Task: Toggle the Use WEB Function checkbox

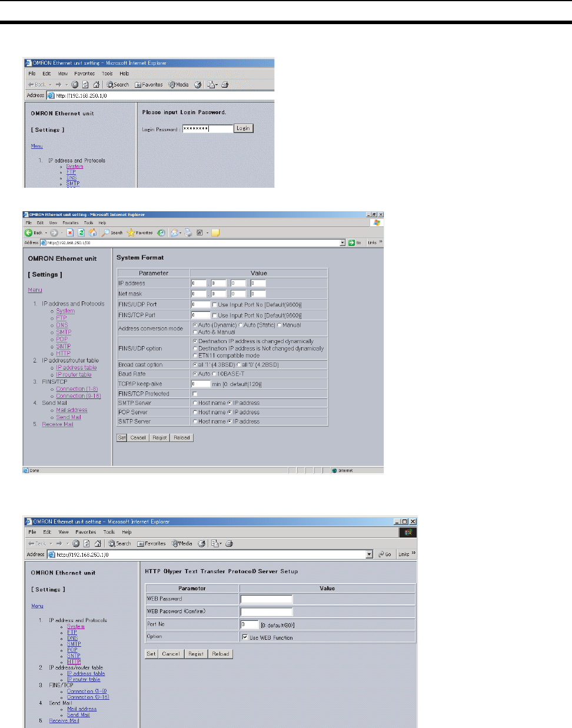Action: [245, 637]
